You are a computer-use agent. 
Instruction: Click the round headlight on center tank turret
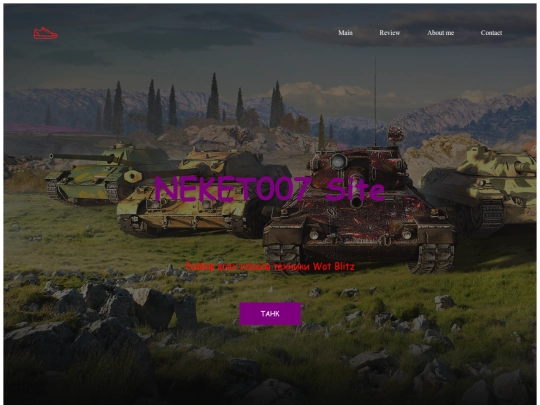pyautogui.click(x=339, y=161)
